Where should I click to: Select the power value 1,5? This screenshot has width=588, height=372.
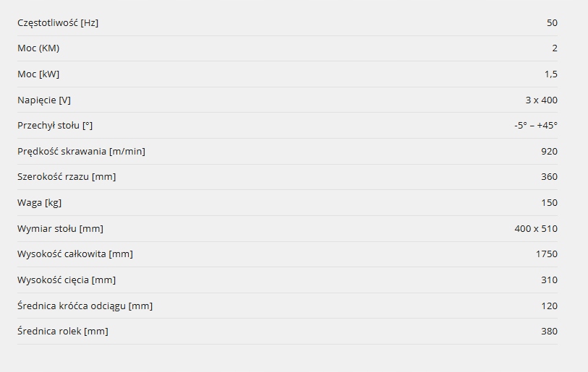tap(551, 74)
